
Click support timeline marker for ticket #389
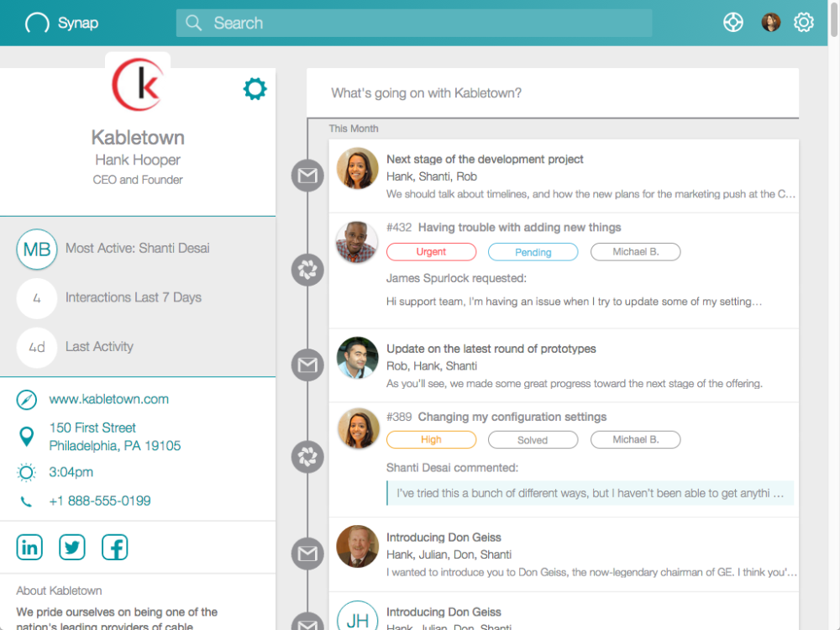coord(307,457)
